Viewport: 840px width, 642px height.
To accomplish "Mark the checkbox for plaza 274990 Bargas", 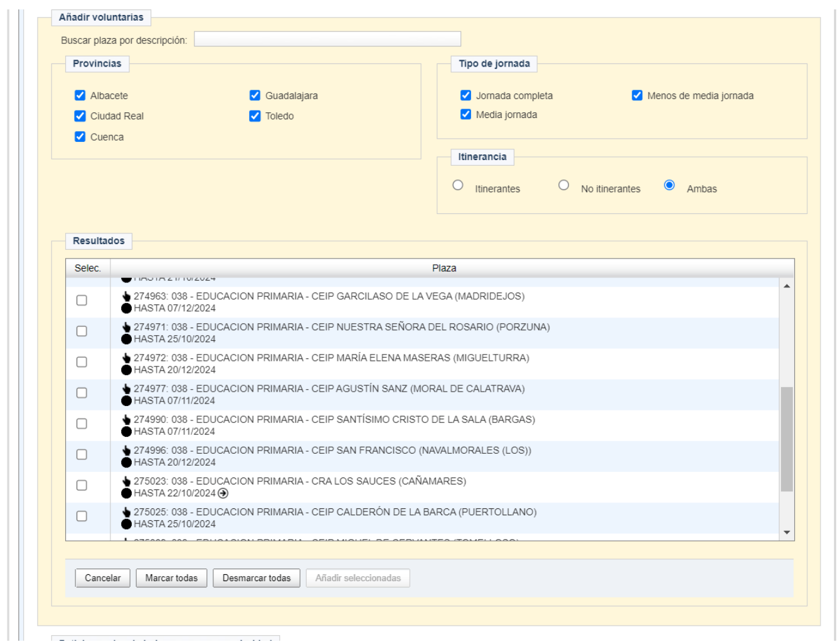I will pos(82,424).
